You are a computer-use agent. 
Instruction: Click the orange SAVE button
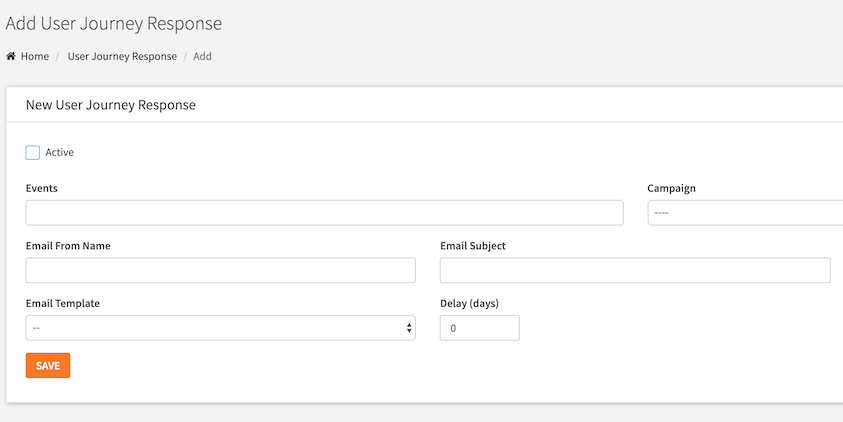tap(48, 366)
